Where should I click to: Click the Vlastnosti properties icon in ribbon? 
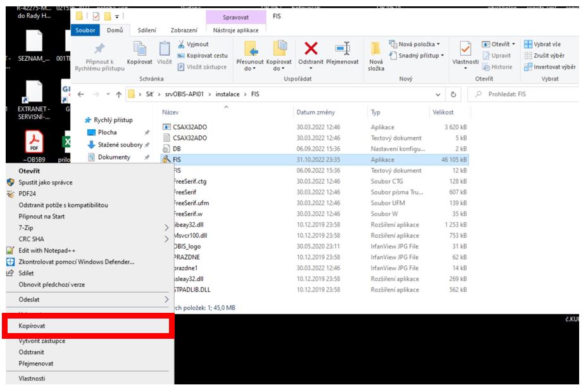coord(465,48)
